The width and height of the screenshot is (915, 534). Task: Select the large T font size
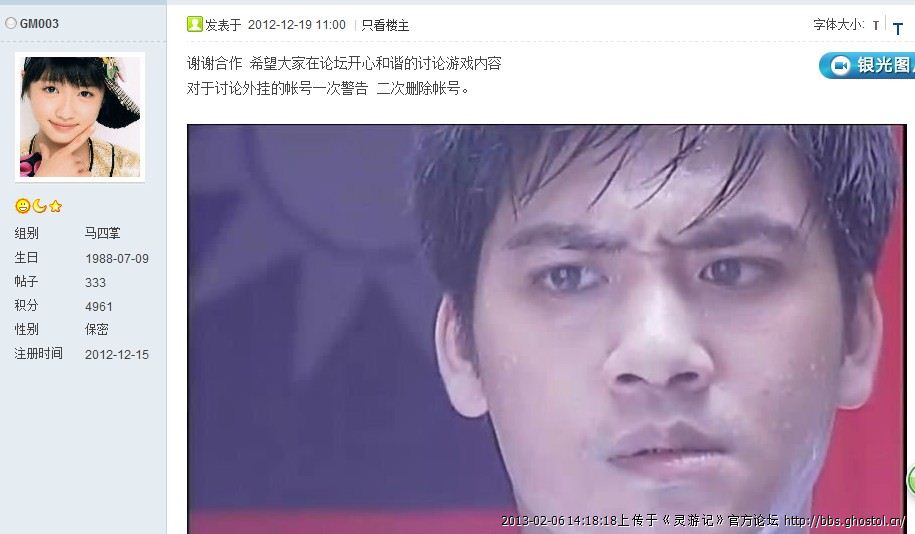897,29
